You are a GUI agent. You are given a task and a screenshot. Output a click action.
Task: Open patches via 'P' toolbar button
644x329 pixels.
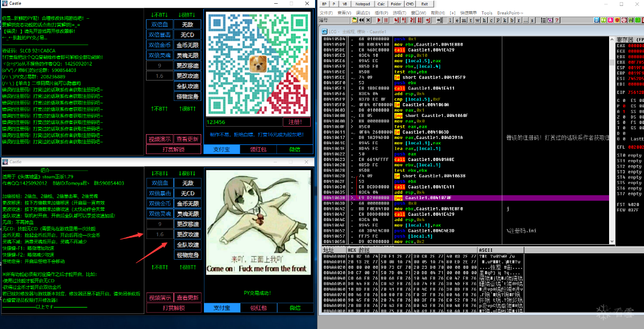(498, 20)
